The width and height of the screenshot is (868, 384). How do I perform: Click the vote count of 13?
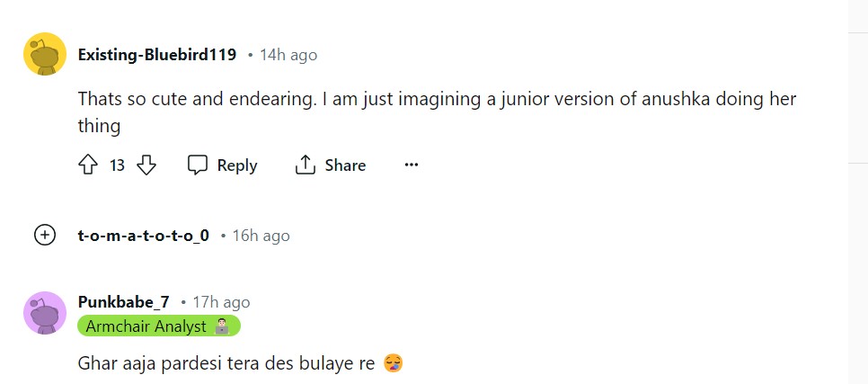117,165
